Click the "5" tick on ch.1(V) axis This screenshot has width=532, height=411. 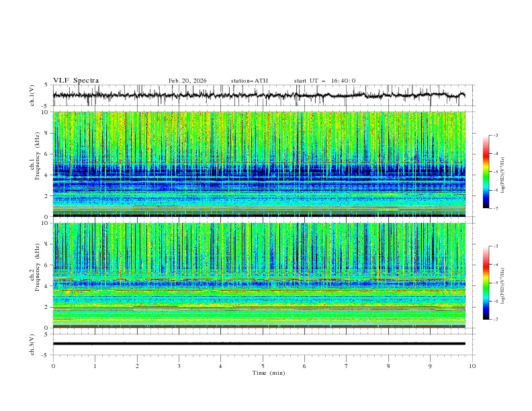coord(47,85)
